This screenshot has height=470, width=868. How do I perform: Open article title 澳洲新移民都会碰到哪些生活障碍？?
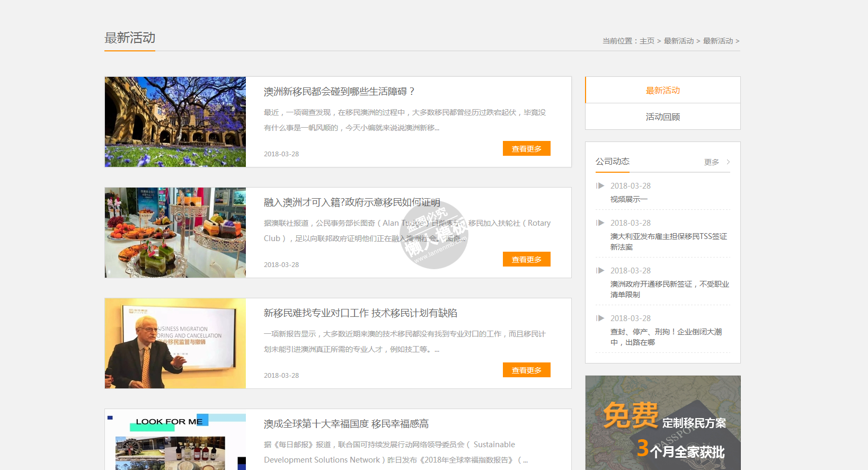click(x=339, y=92)
